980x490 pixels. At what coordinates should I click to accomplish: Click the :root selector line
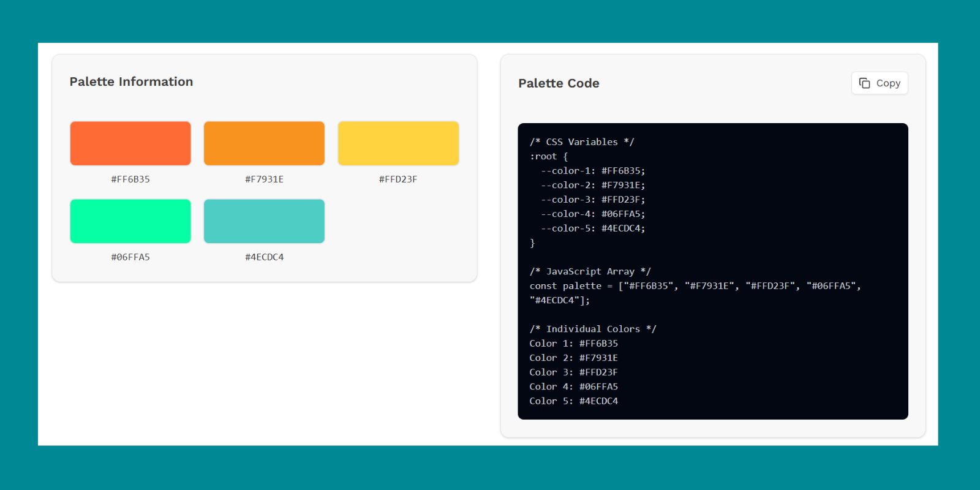coord(549,157)
